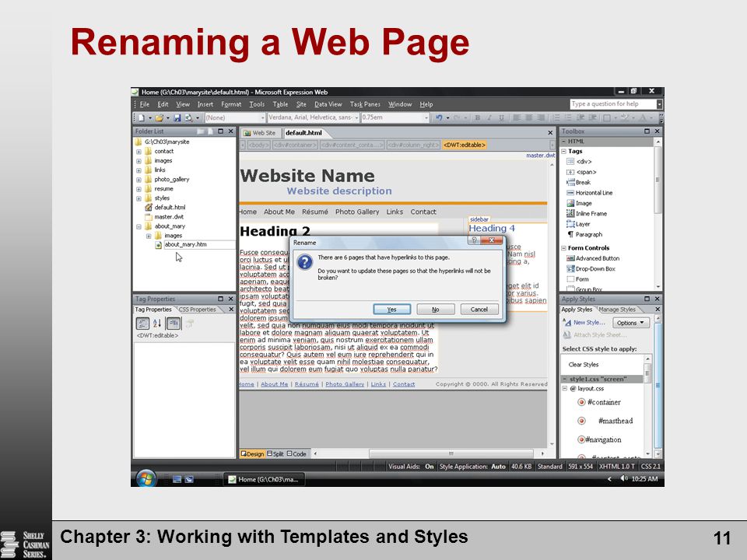Click the volume icon in system tray

click(x=624, y=478)
